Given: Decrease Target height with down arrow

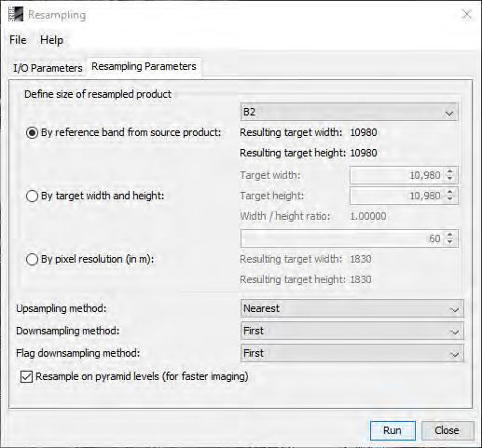Looking at the screenshot, I should coord(450,199).
